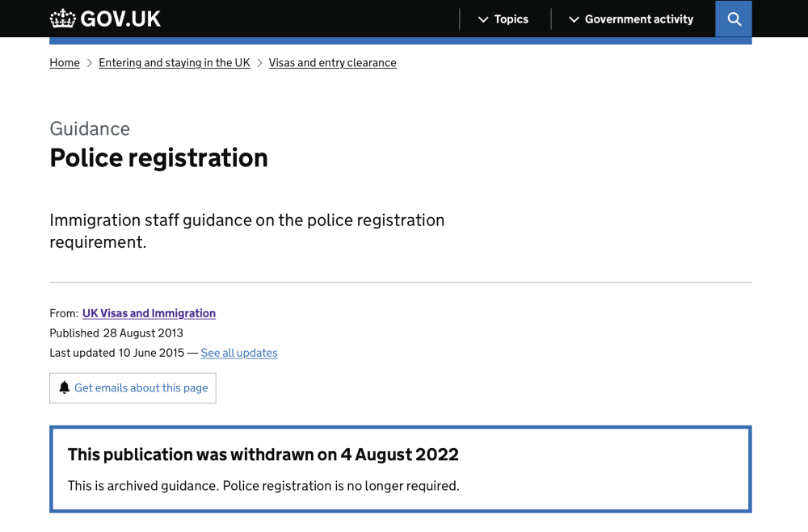The image size is (808, 532).
Task: Click breadcrumb chevron separator after Home
Action: (x=90, y=63)
